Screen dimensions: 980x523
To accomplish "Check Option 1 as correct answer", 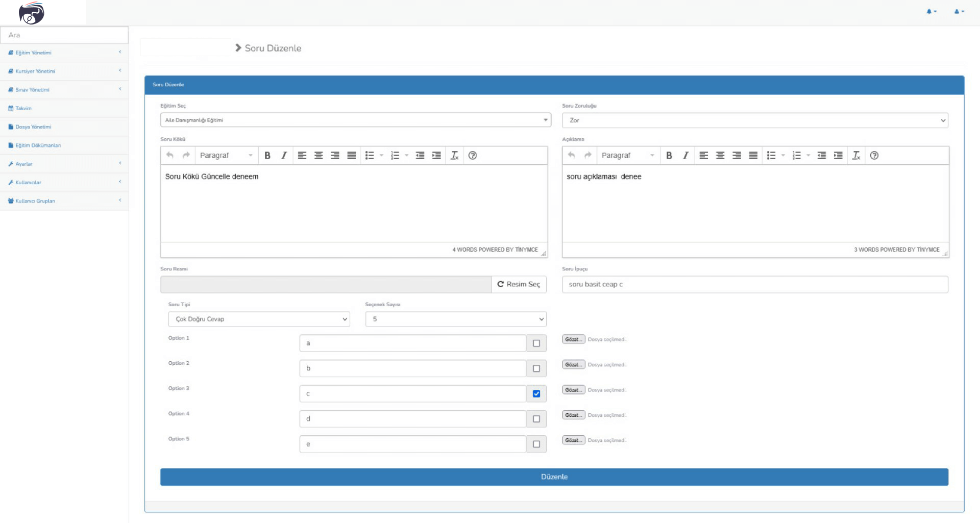I will [x=536, y=343].
